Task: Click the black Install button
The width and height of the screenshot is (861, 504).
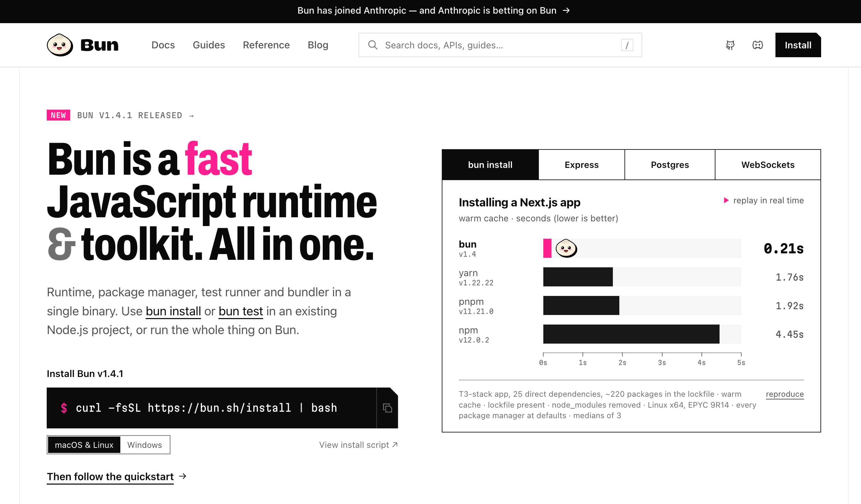Action: 798,45
